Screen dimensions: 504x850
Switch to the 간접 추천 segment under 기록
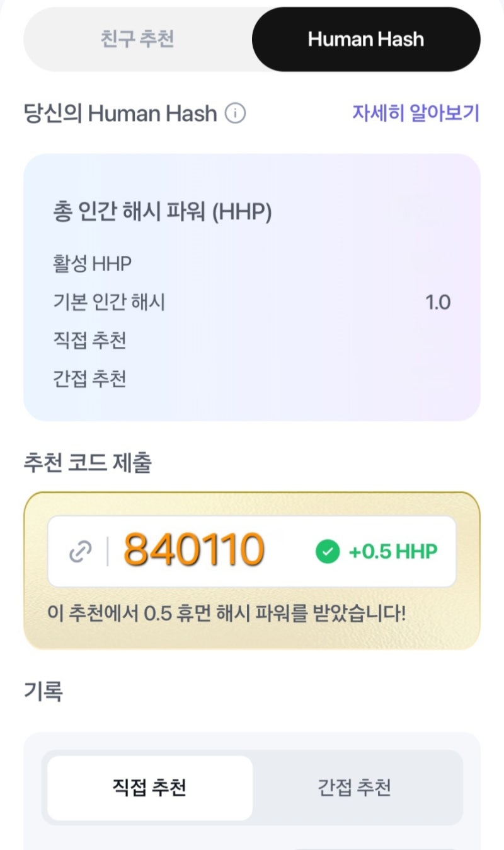355,788
